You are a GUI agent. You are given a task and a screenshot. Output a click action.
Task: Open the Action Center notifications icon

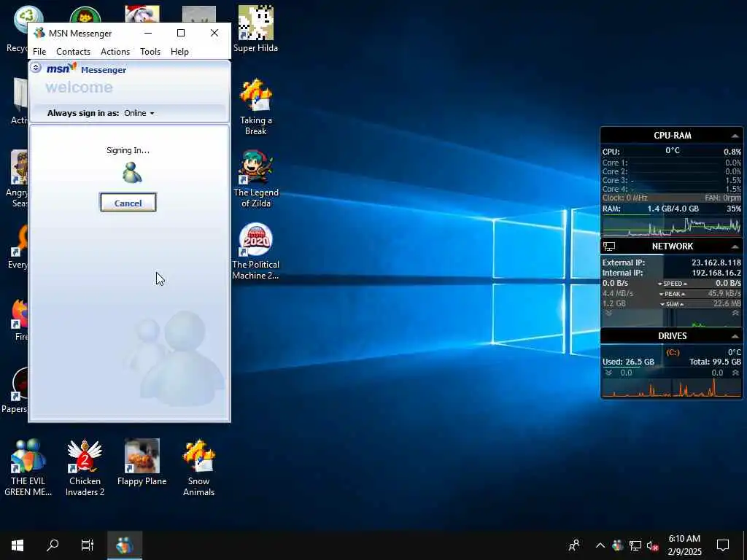[x=723, y=545]
